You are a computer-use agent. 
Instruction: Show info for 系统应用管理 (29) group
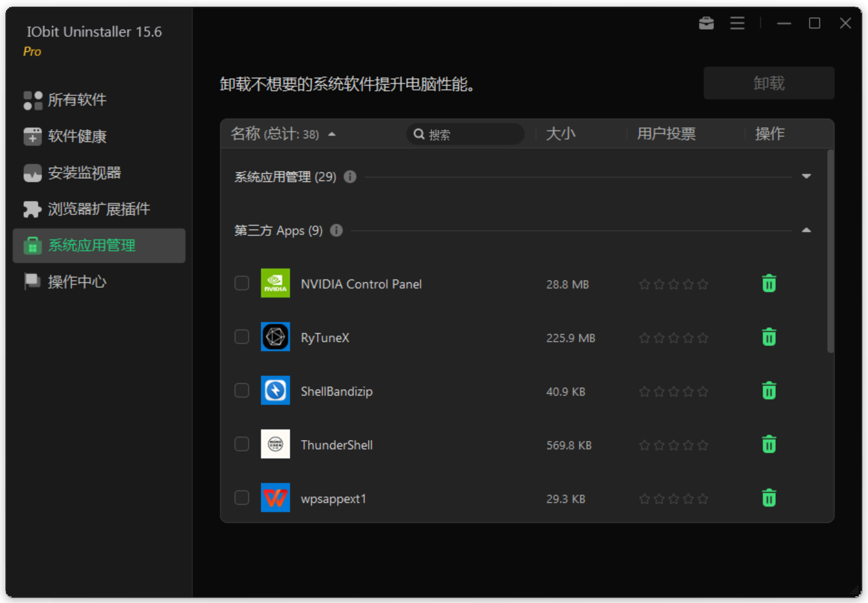click(x=350, y=176)
